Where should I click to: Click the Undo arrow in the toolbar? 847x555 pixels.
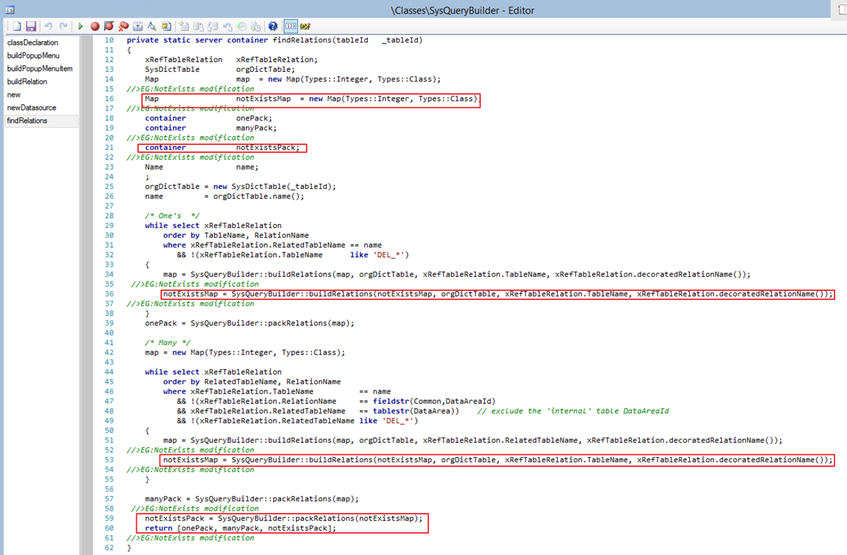(48, 25)
